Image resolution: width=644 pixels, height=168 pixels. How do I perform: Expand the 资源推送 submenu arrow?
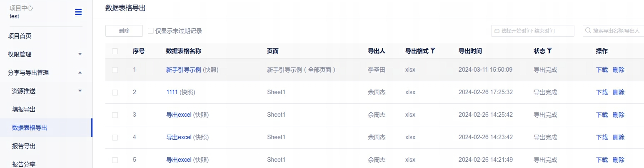[80, 91]
